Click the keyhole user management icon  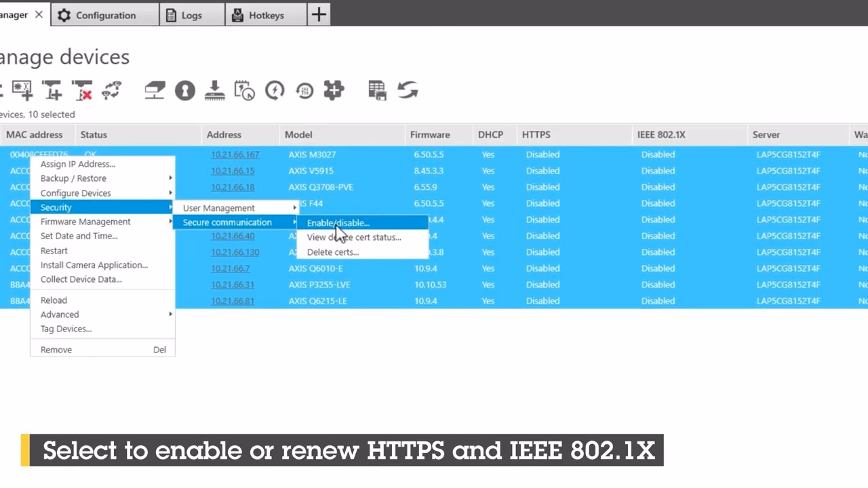184,90
